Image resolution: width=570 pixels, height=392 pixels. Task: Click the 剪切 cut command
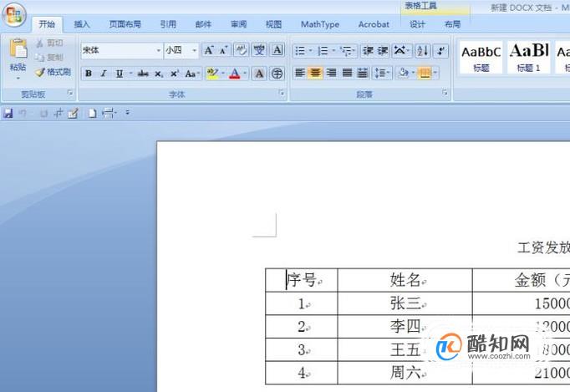50,43
